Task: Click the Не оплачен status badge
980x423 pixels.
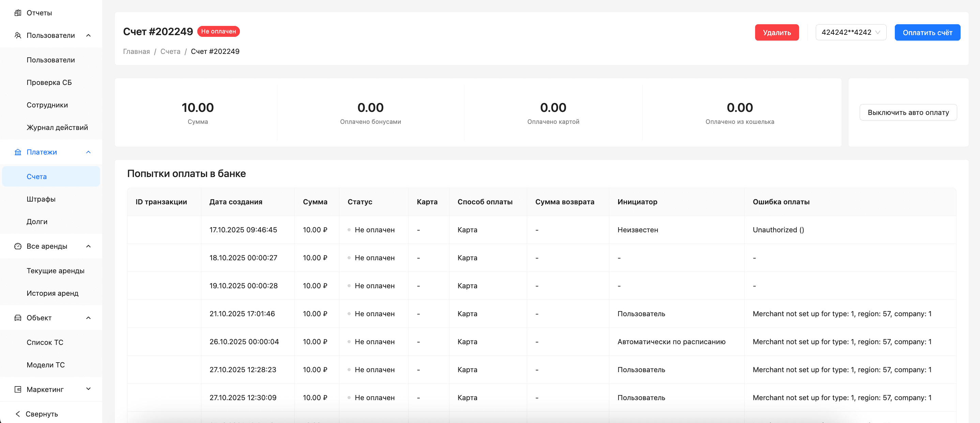Action: tap(218, 31)
